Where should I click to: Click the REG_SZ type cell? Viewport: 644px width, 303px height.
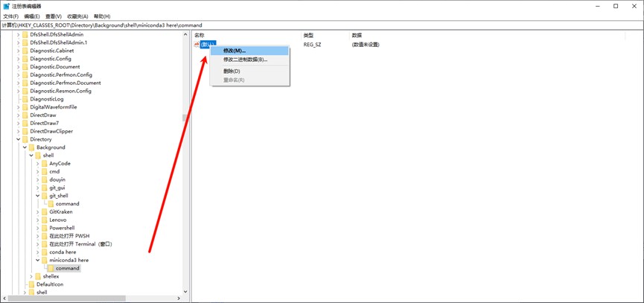click(x=312, y=45)
